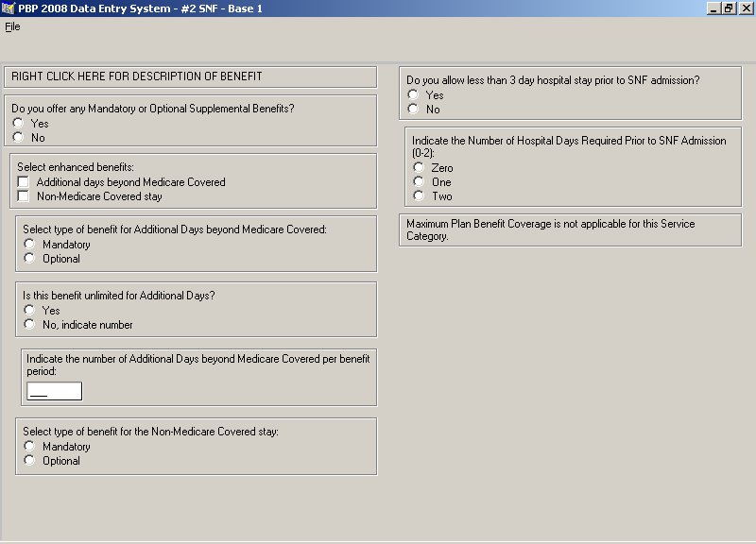Choose Zero hospital days required before SNF

(419, 168)
